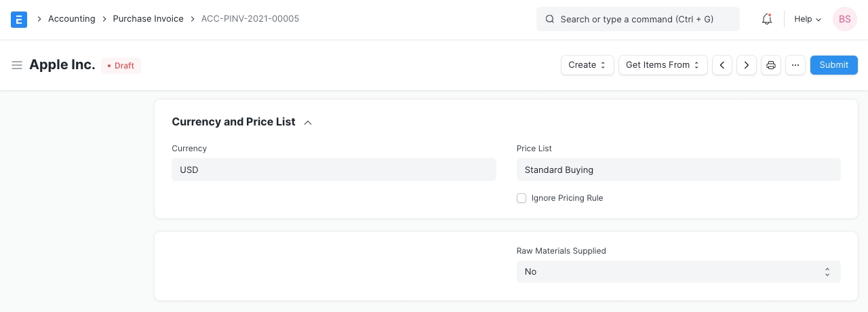The width and height of the screenshot is (868, 312).
Task: Open Raw Materials Supplied select box
Action: coord(678,271)
